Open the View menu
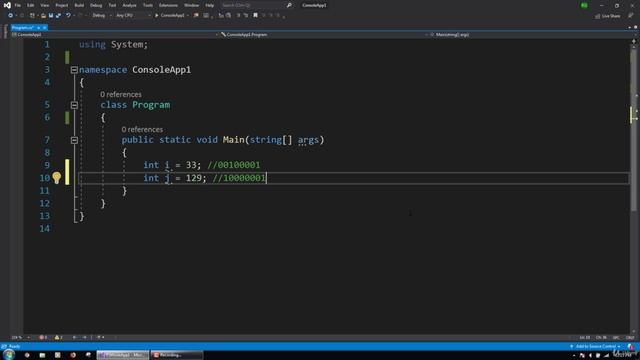The height and width of the screenshot is (360, 640). (x=44, y=5)
